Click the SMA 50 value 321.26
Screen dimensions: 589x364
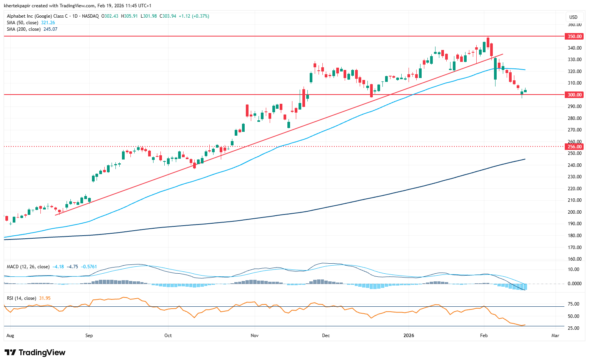(48, 23)
